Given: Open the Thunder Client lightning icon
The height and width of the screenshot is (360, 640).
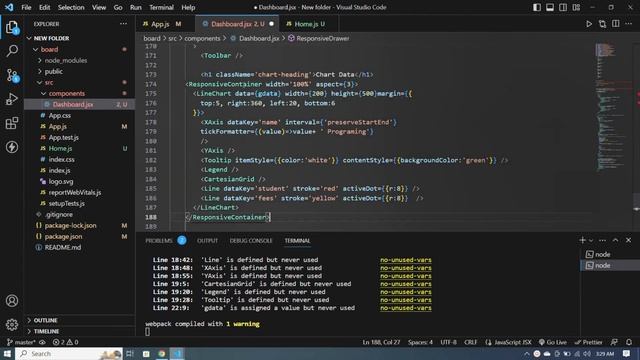Looking at the screenshot, I should [12, 147].
